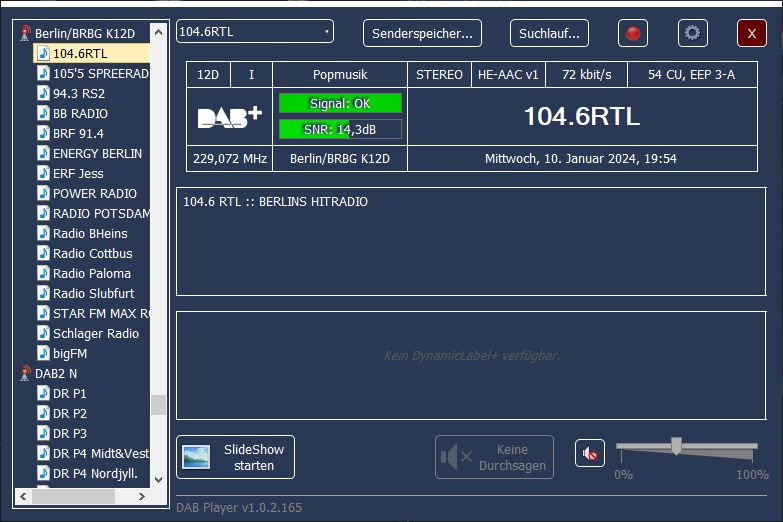Select ENERGY BERLIN from station list
This screenshot has height=522, width=783.
point(97,153)
